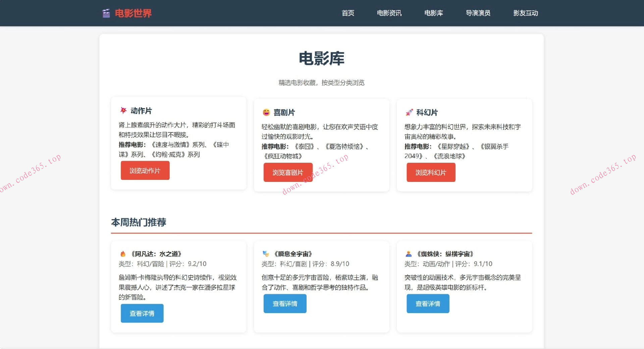Viewport: 644px width, 349px height.
Task: Click the laughing emoji beside 喜剧片
Action: 266,112
